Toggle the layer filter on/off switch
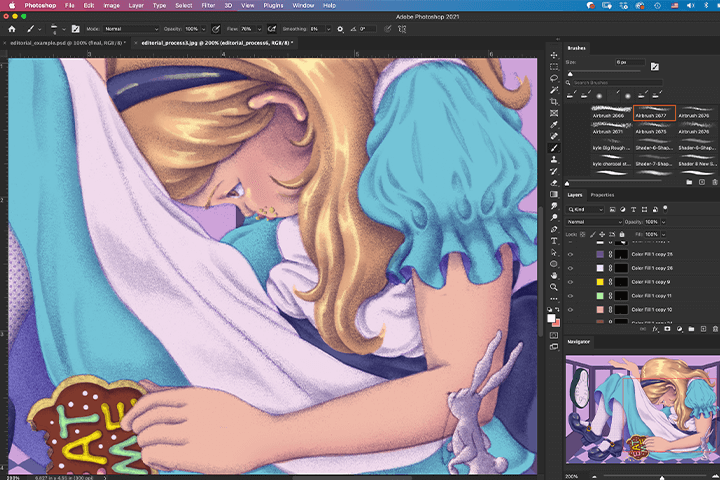Screen dimensions: 720x480 click(665, 209)
